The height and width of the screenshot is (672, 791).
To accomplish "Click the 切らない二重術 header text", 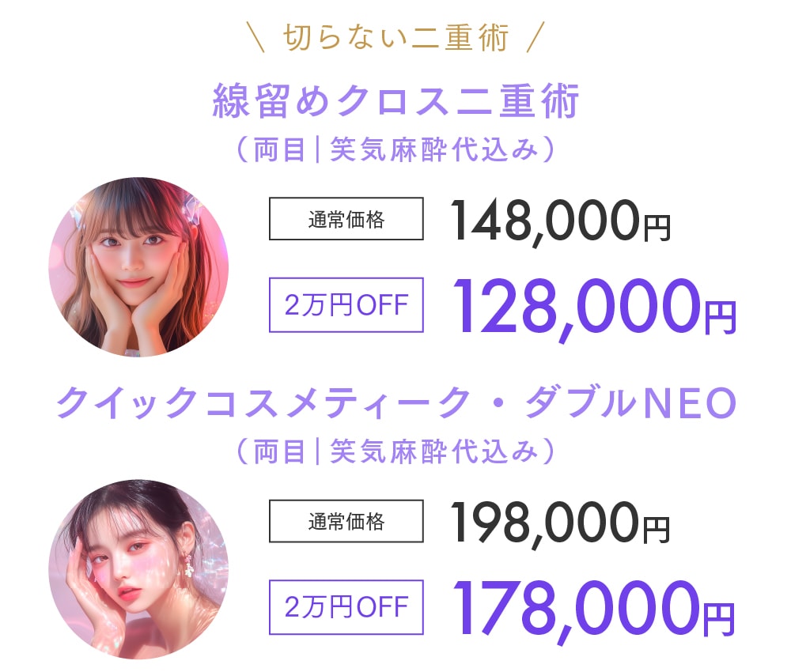I will 395,39.
